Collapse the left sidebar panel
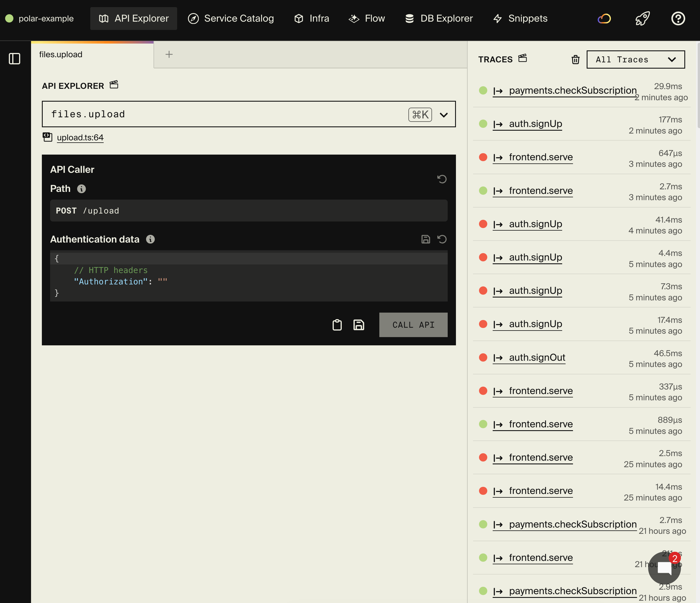This screenshot has height=603, width=700. (x=15, y=58)
